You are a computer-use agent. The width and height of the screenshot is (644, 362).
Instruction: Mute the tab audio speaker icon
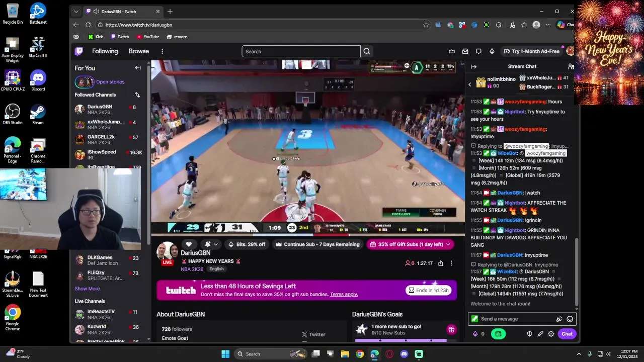click(x=96, y=11)
